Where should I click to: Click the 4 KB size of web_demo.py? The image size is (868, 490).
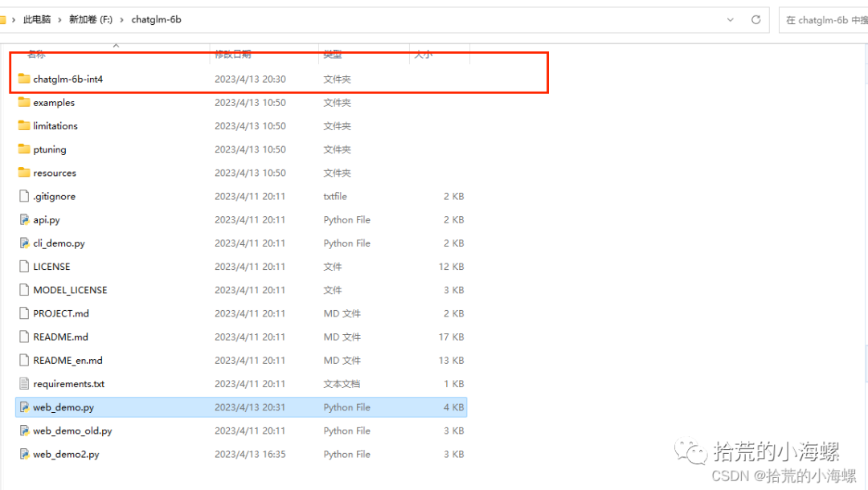453,407
